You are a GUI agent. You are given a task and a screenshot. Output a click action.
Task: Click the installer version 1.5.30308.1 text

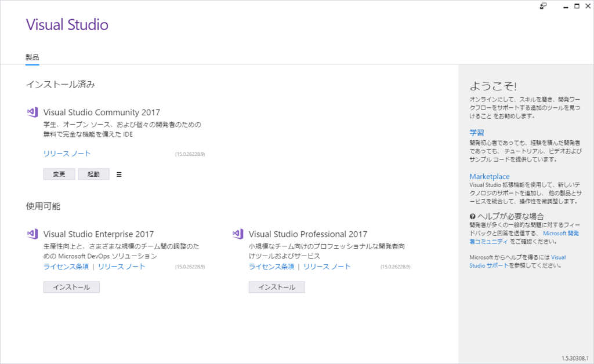[x=575, y=358]
